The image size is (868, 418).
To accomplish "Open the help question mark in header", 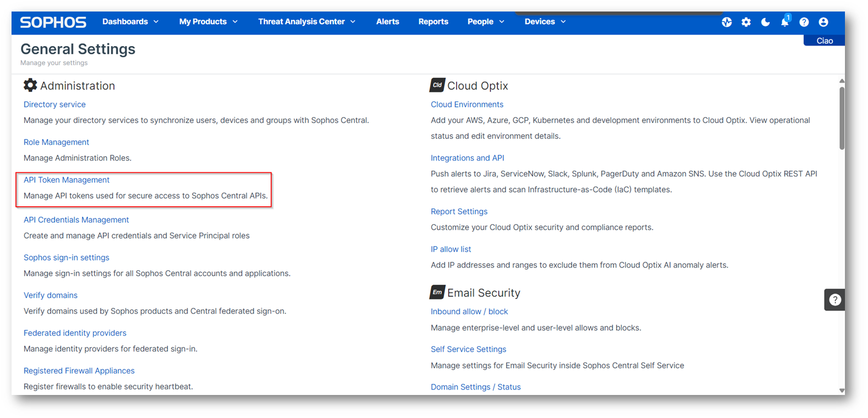I will pos(804,22).
